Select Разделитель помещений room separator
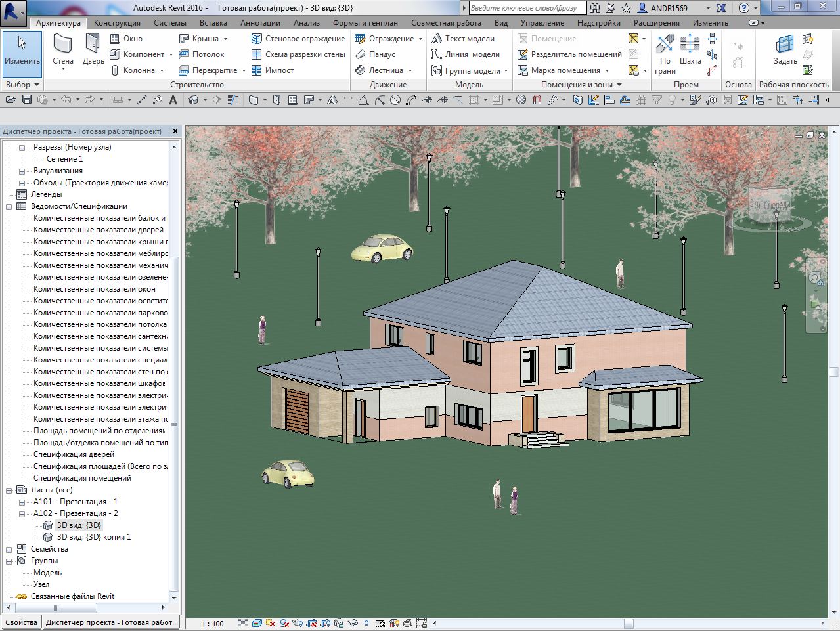The width and height of the screenshot is (840, 631). click(569, 54)
